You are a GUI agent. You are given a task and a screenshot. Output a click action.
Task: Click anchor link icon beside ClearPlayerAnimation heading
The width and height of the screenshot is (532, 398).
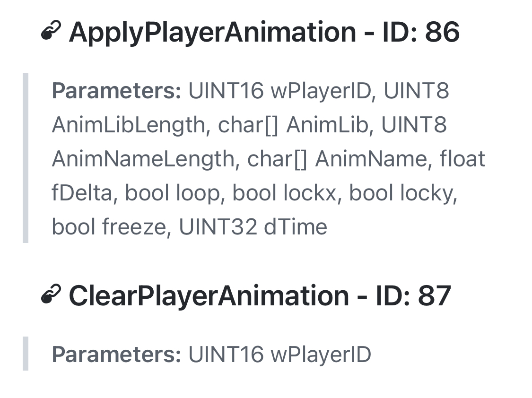[51, 294]
